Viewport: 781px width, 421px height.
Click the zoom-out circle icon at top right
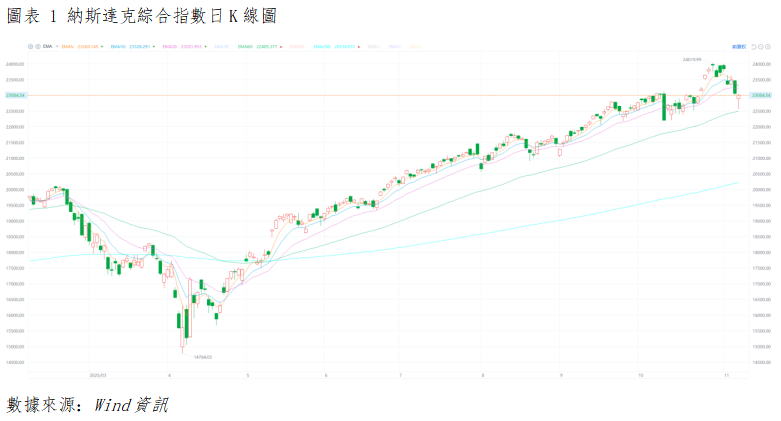(x=761, y=46)
